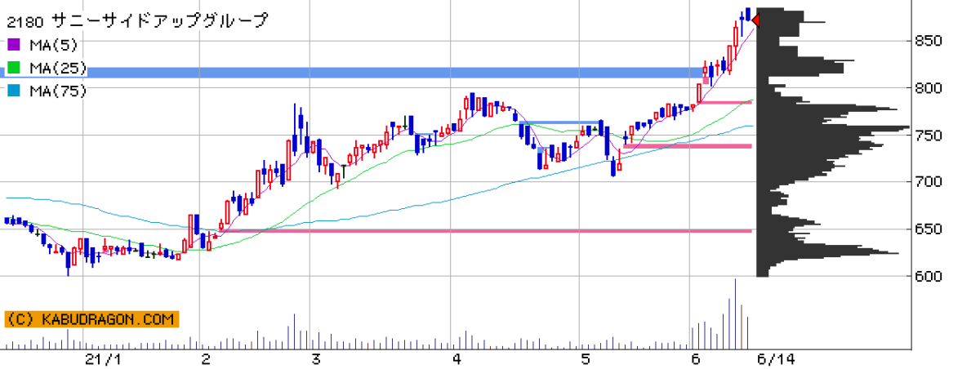Viewport: 980px width, 369px height.
Task: Click the longest volume-profile bar near 757
Action: point(833,127)
